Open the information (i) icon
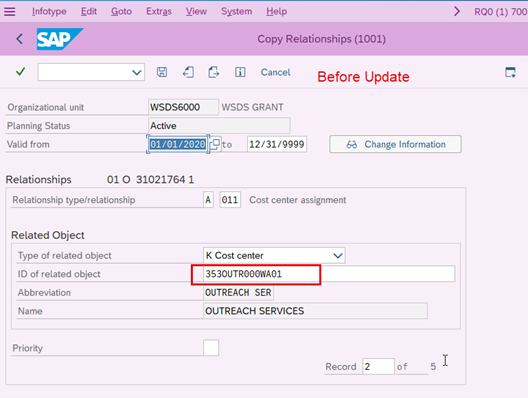528x398 pixels. point(240,72)
